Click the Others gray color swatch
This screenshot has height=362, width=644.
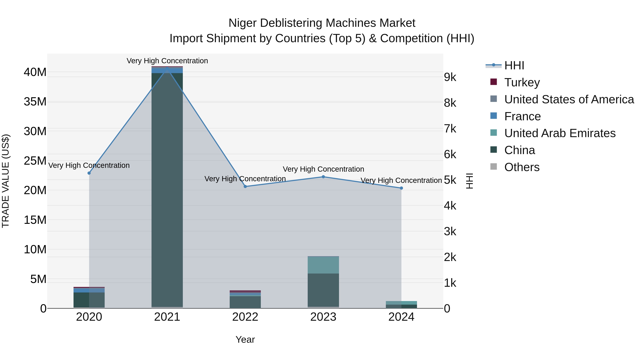(x=494, y=166)
